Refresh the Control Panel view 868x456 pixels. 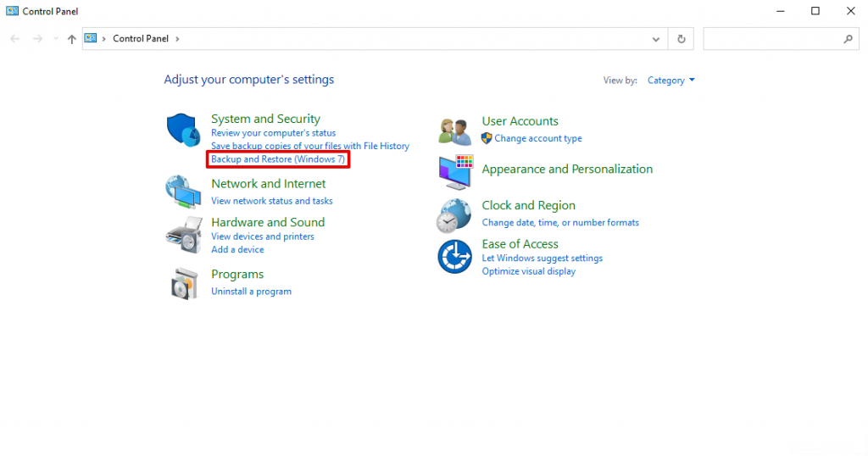(682, 39)
